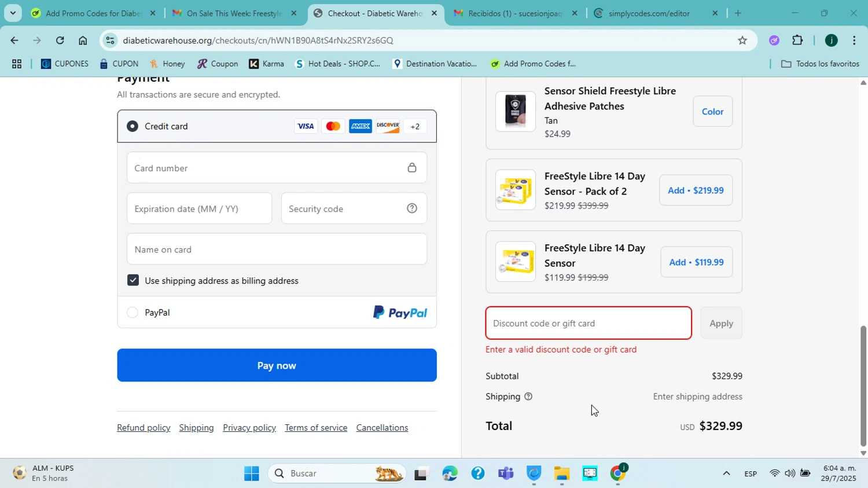Focus the Security code field
Screen dimensions: 868x488
(x=354, y=208)
